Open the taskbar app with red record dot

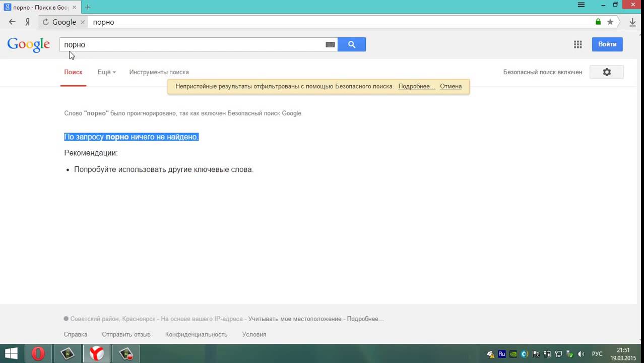(x=126, y=353)
